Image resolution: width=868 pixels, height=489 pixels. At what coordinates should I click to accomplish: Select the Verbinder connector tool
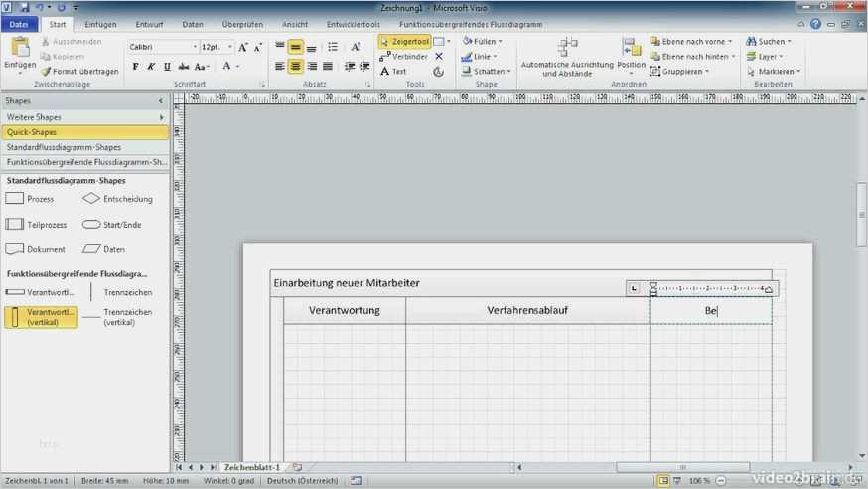click(403, 57)
